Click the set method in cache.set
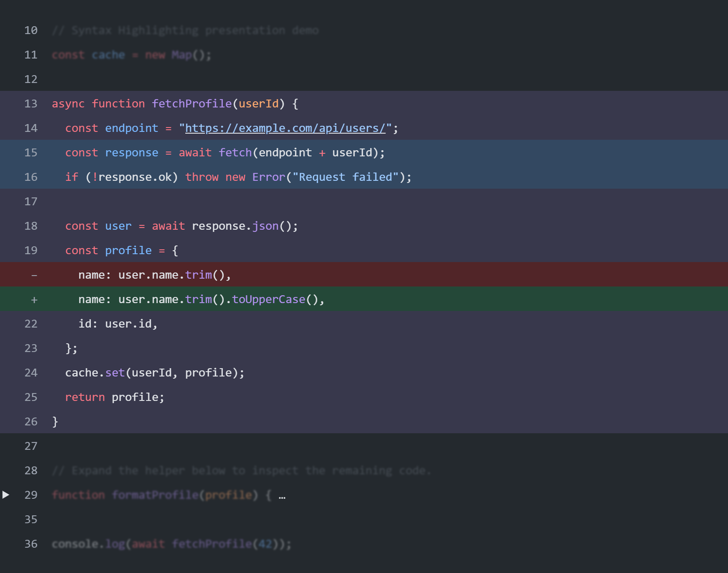The height and width of the screenshot is (573, 728). point(115,373)
